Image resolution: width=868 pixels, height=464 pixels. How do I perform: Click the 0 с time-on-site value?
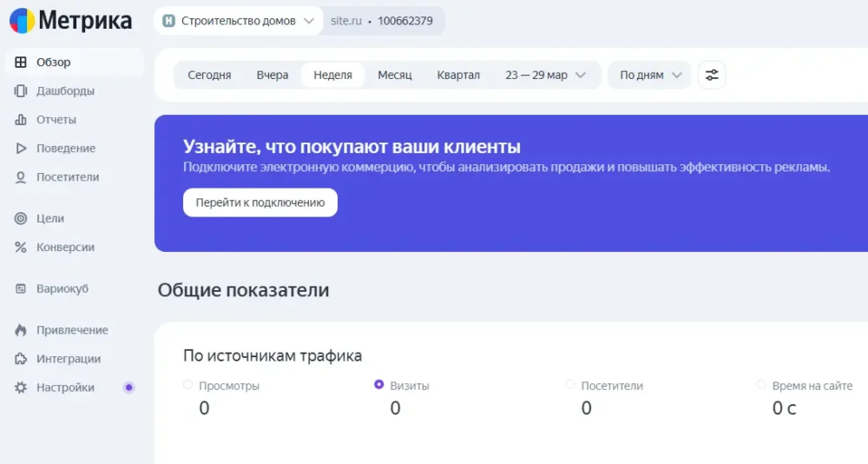point(785,408)
